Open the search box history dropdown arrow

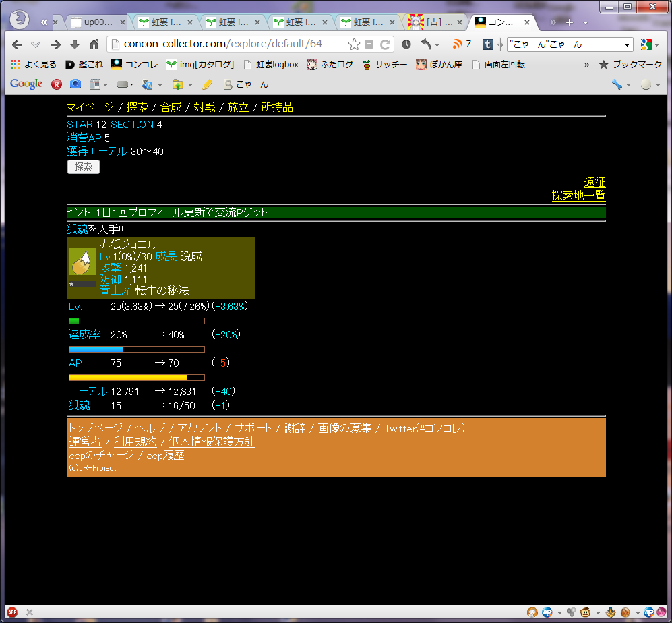[628, 44]
